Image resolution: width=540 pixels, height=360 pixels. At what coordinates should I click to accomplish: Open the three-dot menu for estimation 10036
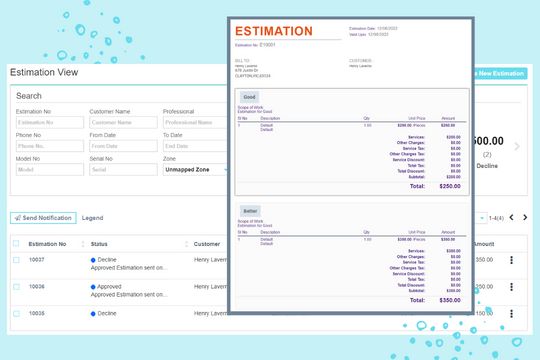click(x=511, y=287)
